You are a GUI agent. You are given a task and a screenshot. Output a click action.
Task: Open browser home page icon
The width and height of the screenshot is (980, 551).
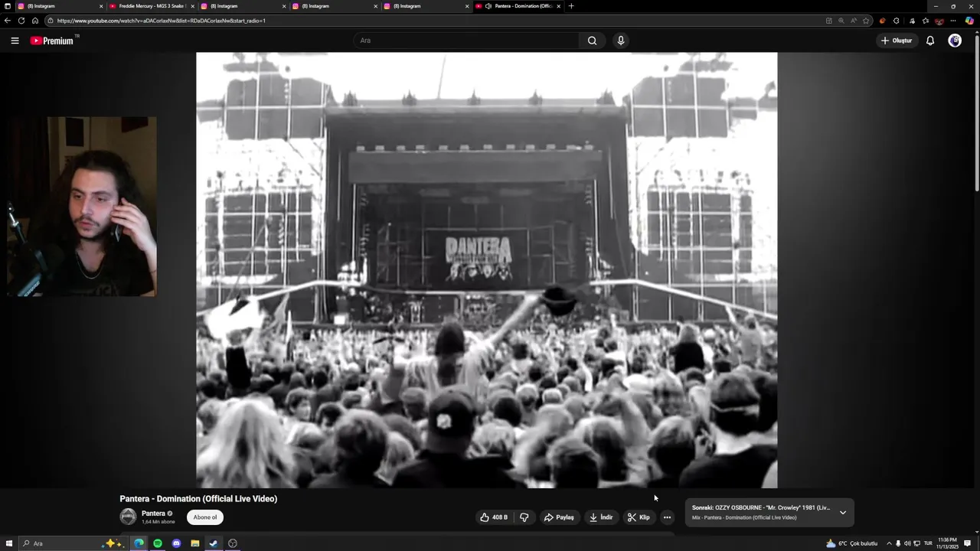pyautogui.click(x=35, y=21)
